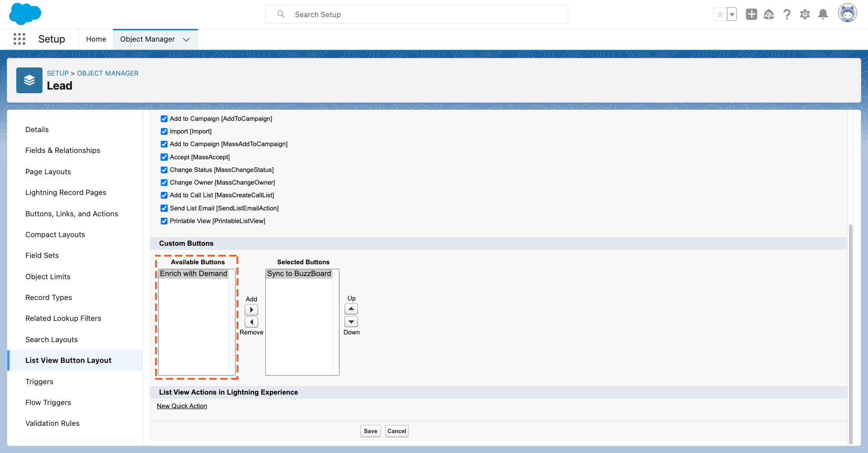
Task: Open Flow Triggers section
Action: 48,403
